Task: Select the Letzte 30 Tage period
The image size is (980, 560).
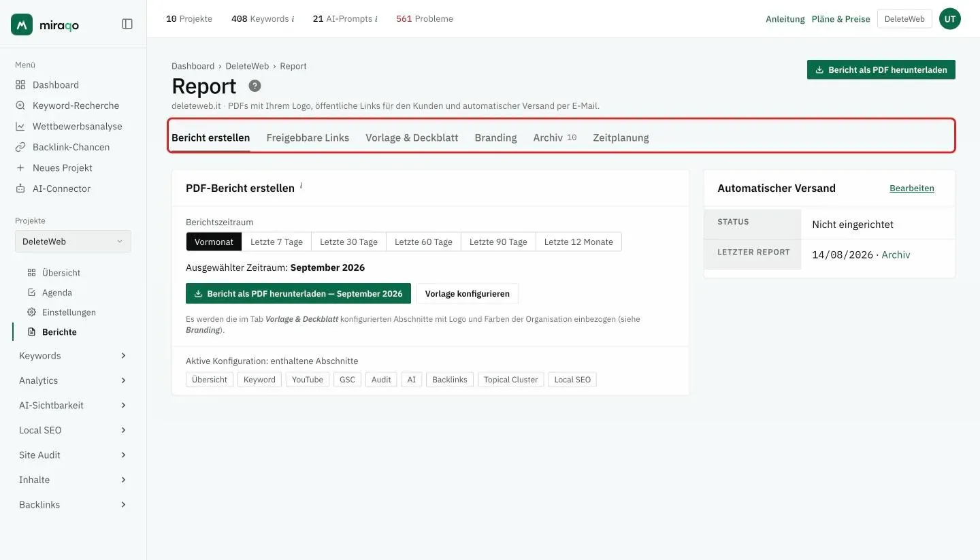Action: pos(348,242)
